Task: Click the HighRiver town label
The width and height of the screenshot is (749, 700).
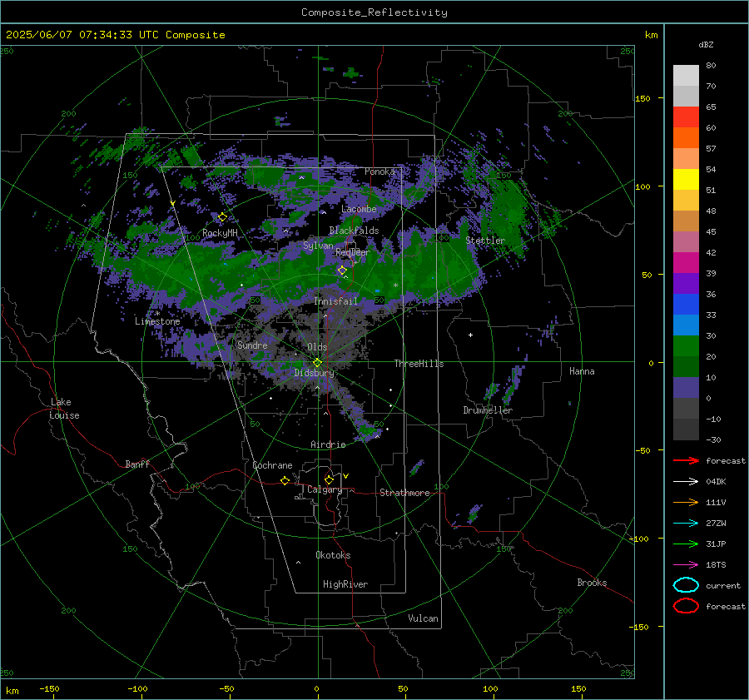Action: (345, 584)
